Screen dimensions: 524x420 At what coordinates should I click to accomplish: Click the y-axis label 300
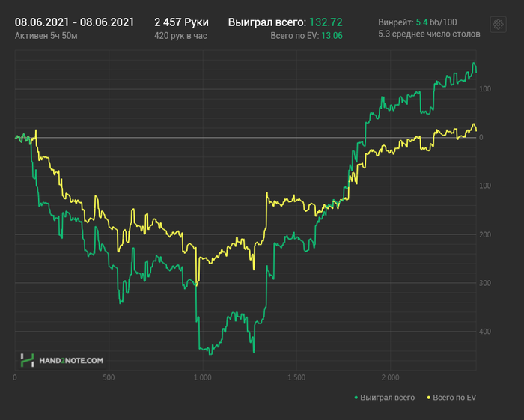click(485, 283)
